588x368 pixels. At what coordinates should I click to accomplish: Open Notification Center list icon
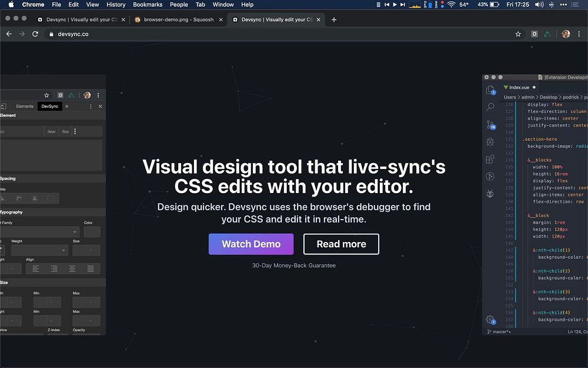[574, 5]
